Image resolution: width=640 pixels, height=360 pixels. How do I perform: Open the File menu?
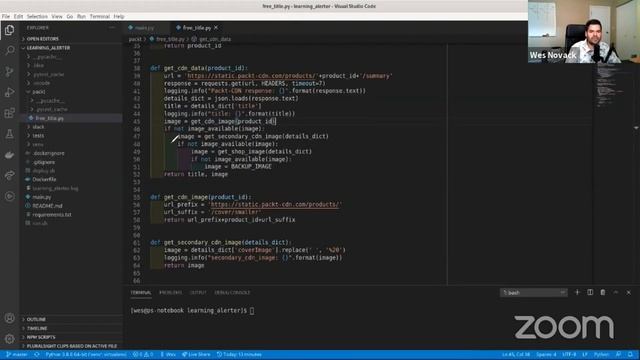[x=6, y=16]
